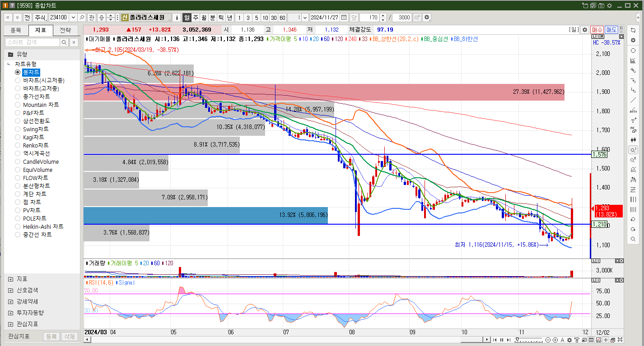
Task: Click the 매도 sell button
Action: (x=611, y=30)
